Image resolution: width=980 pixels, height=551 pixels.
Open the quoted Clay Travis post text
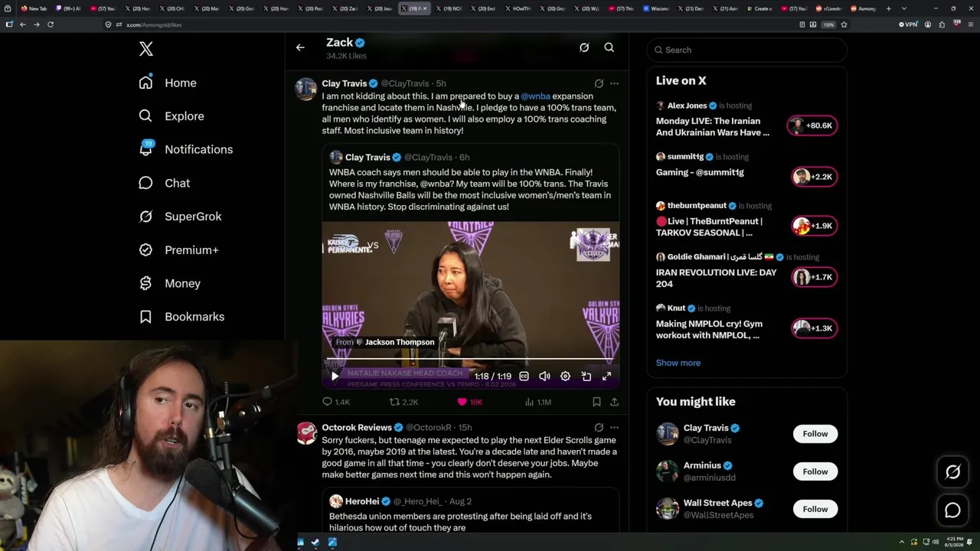click(x=470, y=190)
